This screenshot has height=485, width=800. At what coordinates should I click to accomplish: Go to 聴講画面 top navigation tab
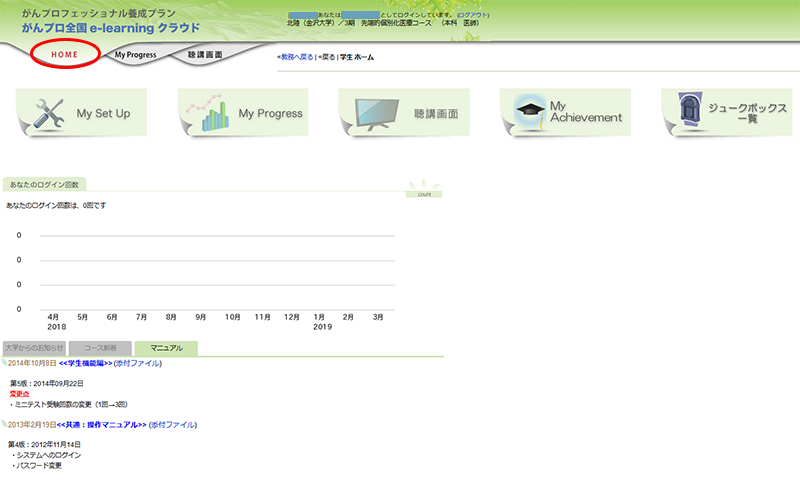(x=205, y=55)
